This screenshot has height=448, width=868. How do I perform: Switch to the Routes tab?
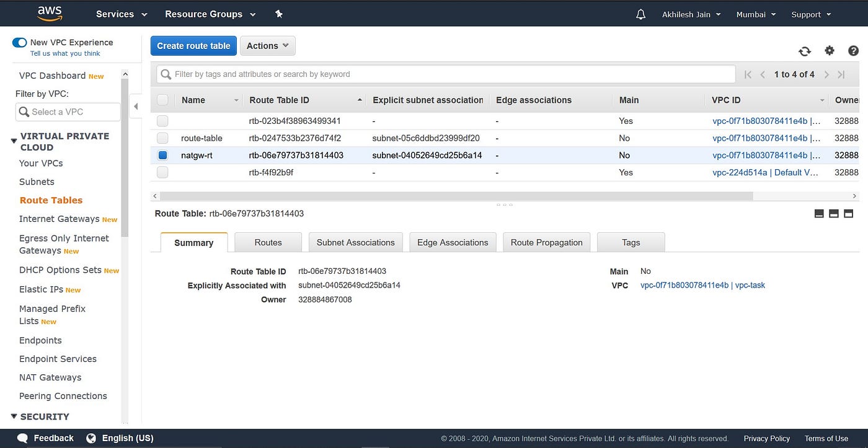tap(268, 242)
